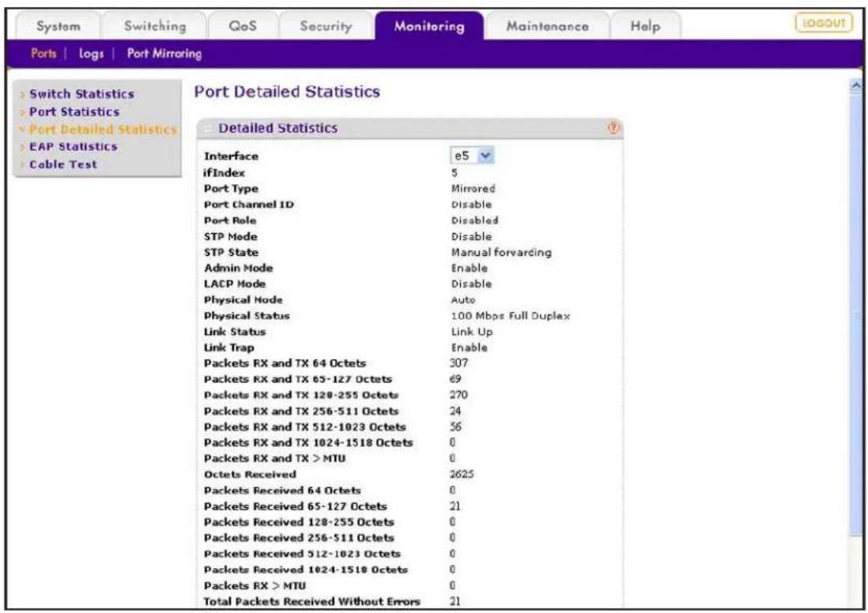
Task: Open the Port Mirroring submenu link
Action: point(164,54)
